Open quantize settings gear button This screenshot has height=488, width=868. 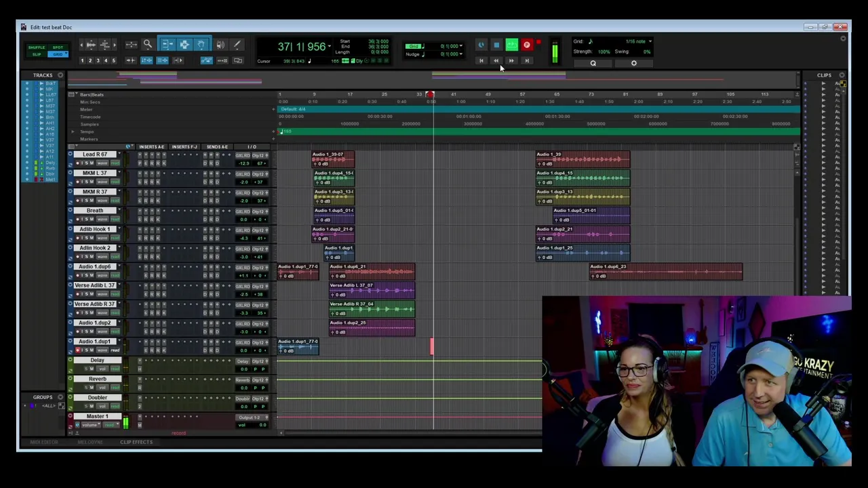[x=634, y=64]
